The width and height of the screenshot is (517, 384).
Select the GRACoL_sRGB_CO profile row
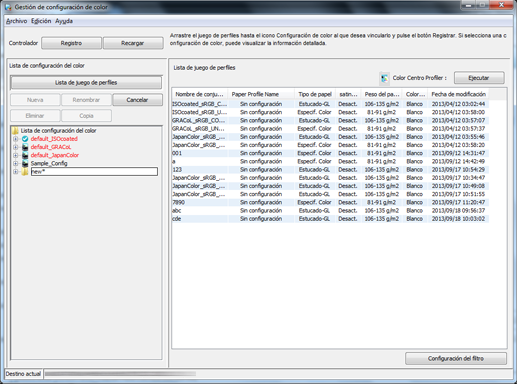click(330, 120)
